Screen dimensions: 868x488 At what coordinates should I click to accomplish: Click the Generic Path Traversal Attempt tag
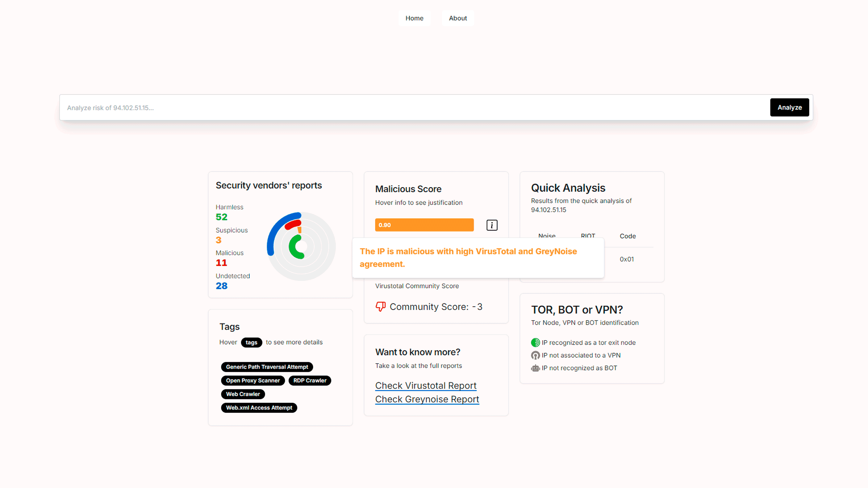coord(267,367)
